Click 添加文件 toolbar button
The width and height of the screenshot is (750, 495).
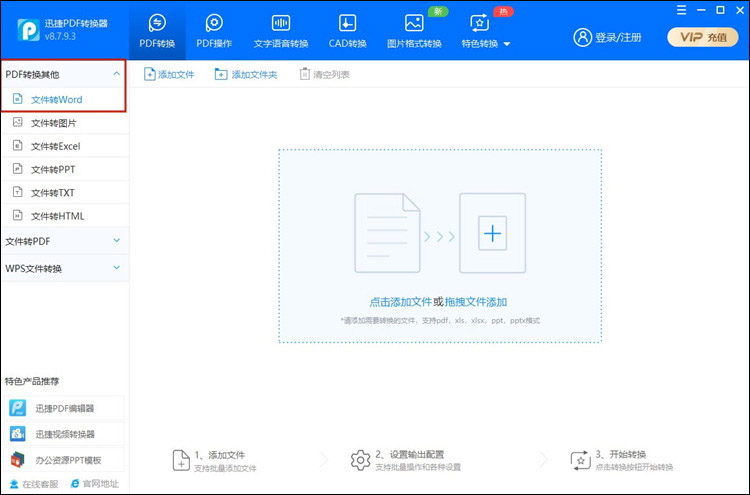click(169, 75)
